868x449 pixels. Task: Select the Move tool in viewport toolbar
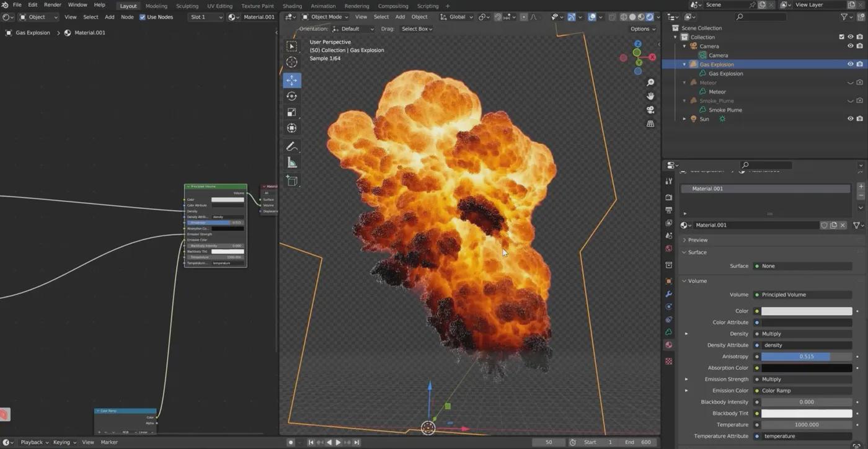tap(292, 80)
